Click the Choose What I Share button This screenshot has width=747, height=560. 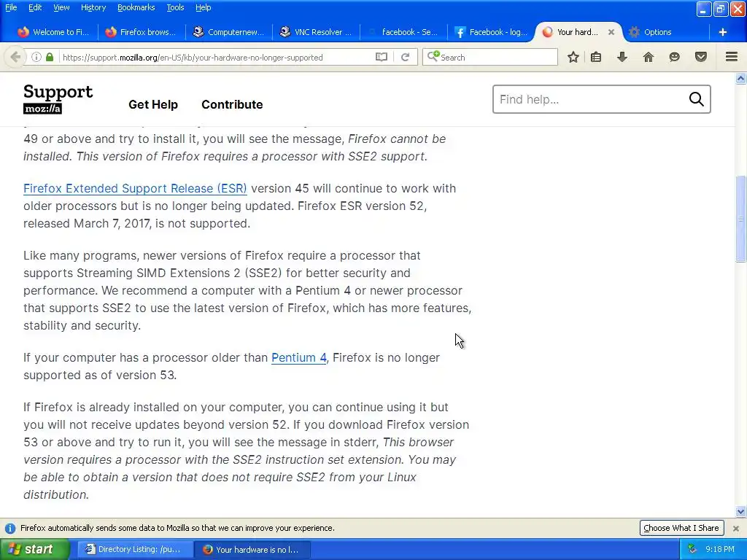pos(681,528)
